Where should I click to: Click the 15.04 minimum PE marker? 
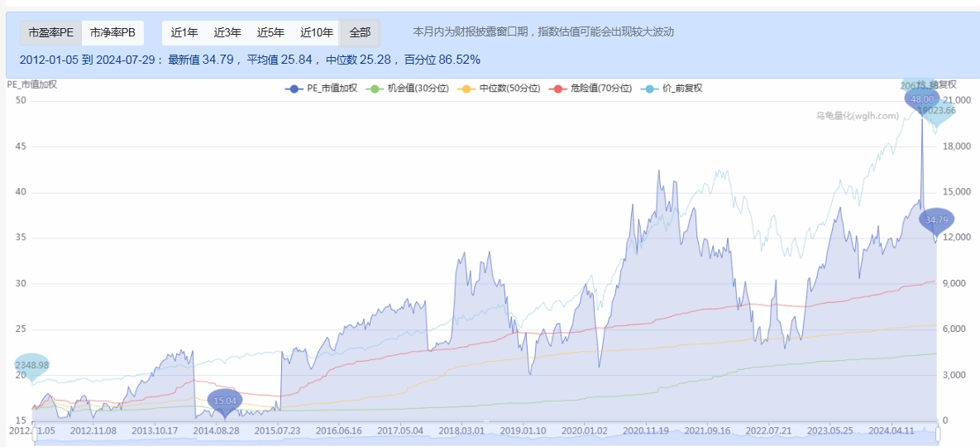pos(225,401)
